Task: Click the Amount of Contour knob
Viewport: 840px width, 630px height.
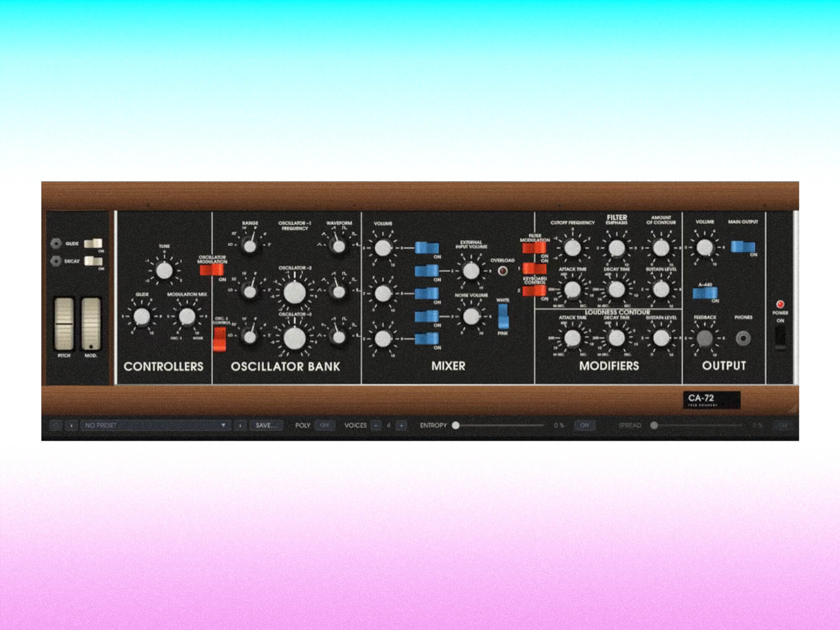Action: [x=661, y=248]
